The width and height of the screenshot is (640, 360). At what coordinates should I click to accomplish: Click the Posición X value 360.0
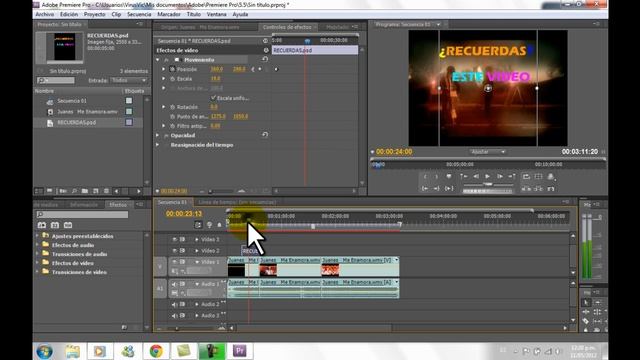pyautogui.click(x=216, y=69)
